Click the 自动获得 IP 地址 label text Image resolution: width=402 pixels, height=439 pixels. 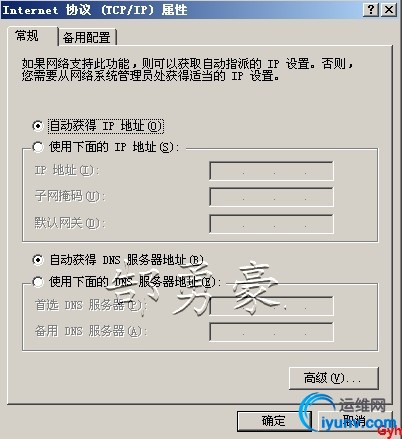[x=106, y=126]
